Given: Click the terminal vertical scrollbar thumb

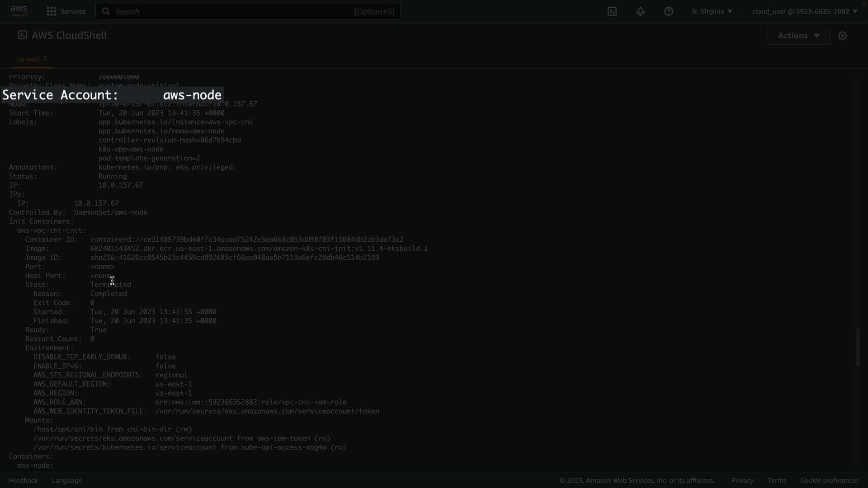Looking at the screenshot, I should coord(858,347).
